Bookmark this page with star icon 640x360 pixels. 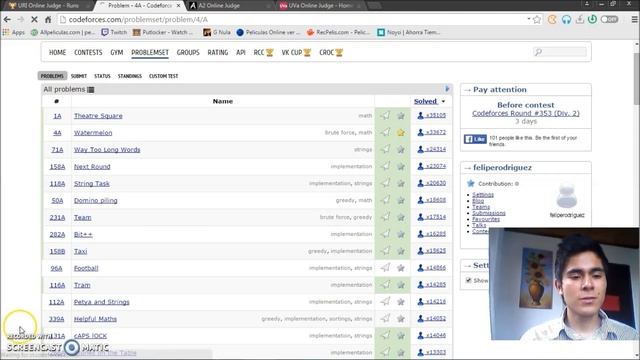click(537, 20)
